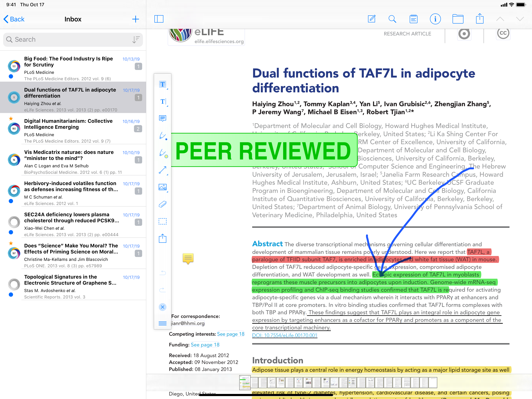Screen dimensions: 532x399
Task: Open the collections folder icon
Action: [x=458, y=19]
